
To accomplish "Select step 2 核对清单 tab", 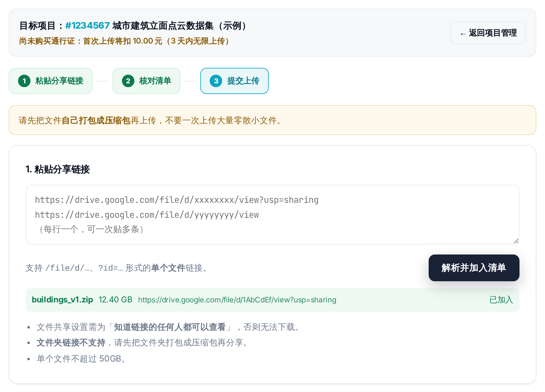I will [147, 81].
